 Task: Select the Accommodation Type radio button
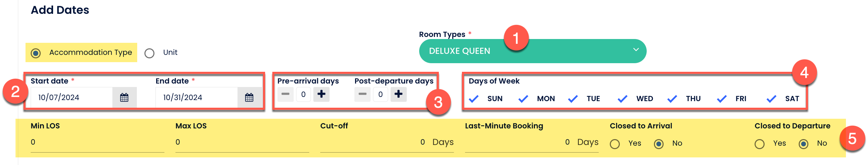[x=36, y=53]
